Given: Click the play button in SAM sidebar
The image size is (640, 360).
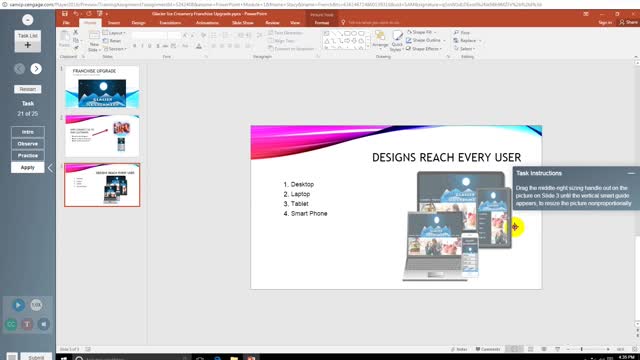Looking at the screenshot, I should click(18, 305).
